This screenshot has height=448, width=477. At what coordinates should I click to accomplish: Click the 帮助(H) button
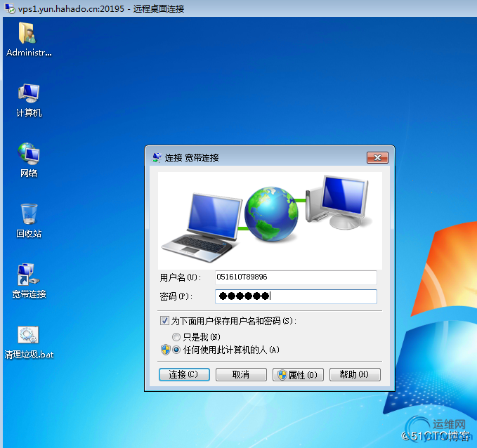[355, 374]
